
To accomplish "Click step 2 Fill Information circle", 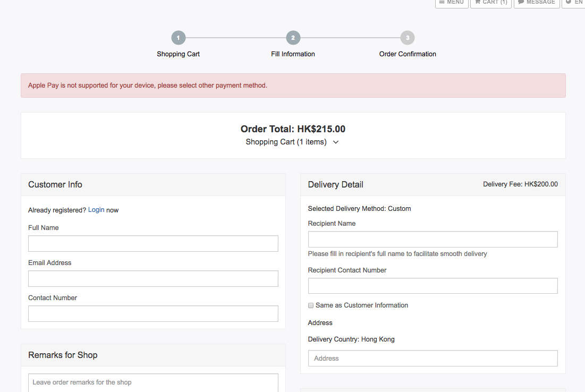I will point(293,38).
